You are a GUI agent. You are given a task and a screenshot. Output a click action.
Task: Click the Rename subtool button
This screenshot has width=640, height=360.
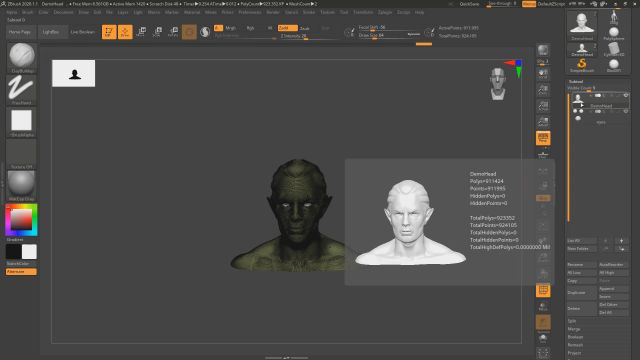[x=582, y=264]
